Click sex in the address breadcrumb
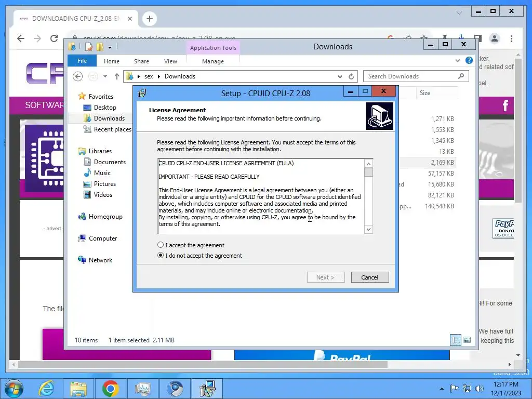The width and height of the screenshot is (532, 399). [149, 76]
